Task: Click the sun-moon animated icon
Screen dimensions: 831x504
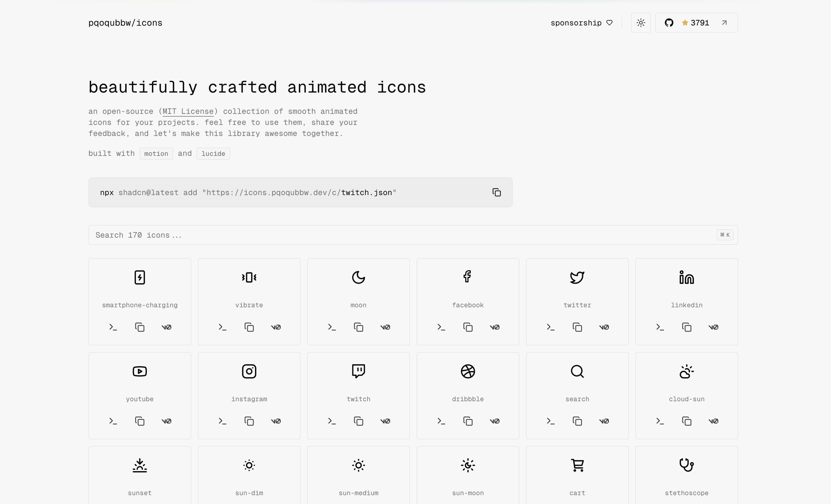Action: 468,465
